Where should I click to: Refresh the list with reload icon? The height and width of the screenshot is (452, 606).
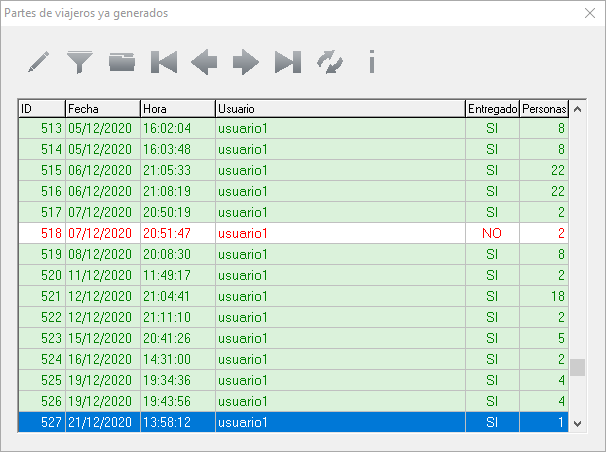click(329, 63)
